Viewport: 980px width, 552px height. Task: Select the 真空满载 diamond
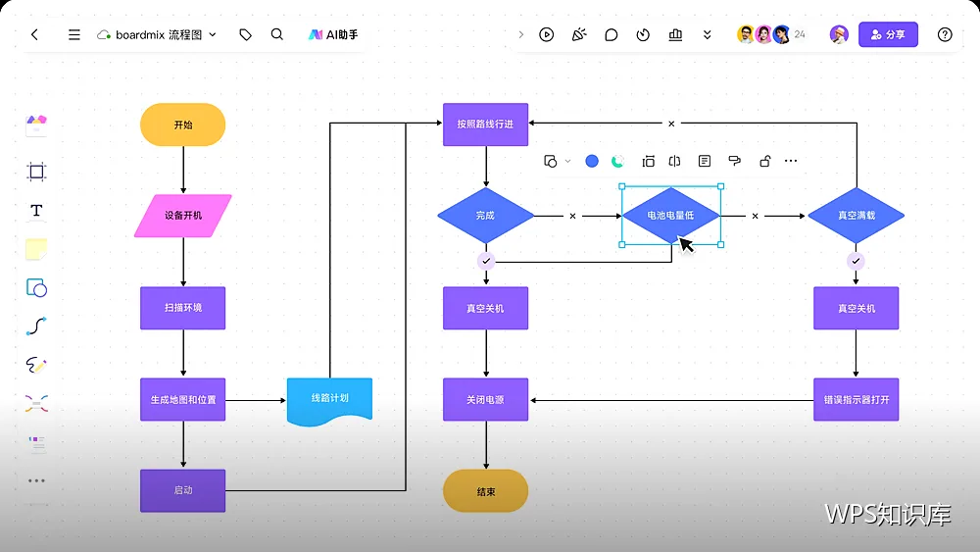(x=857, y=216)
